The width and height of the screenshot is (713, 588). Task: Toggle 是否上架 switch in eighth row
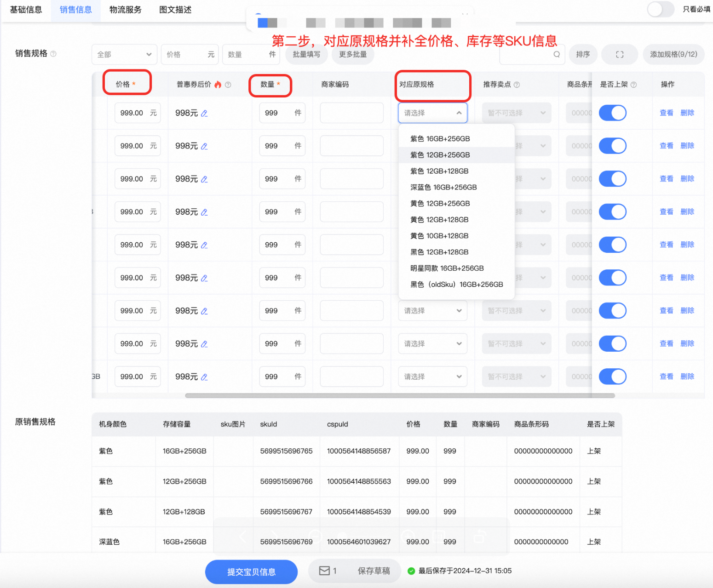(x=613, y=343)
